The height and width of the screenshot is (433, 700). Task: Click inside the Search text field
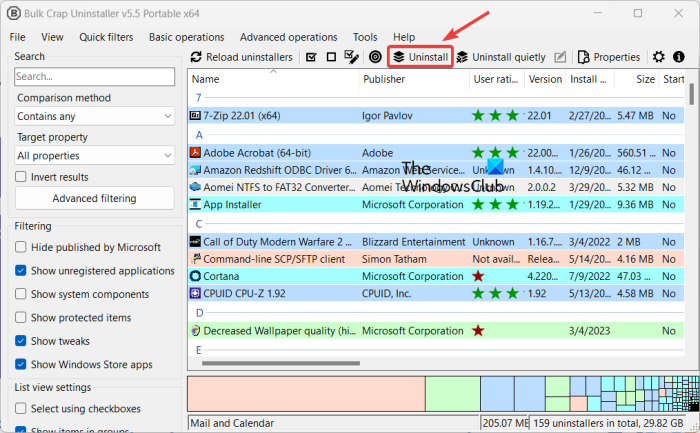tap(94, 76)
